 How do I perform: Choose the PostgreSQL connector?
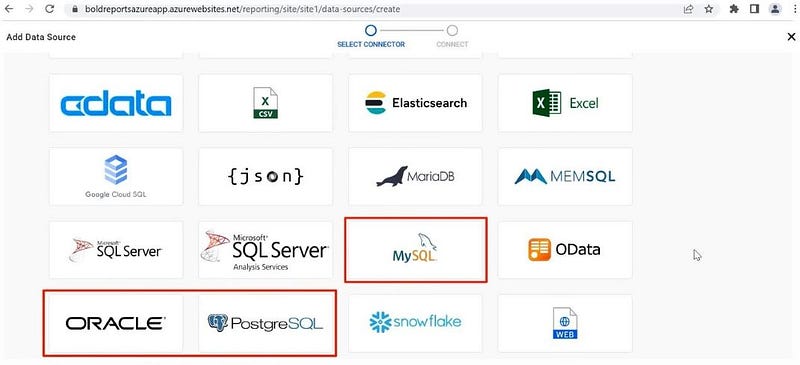(x=265, y=323)
